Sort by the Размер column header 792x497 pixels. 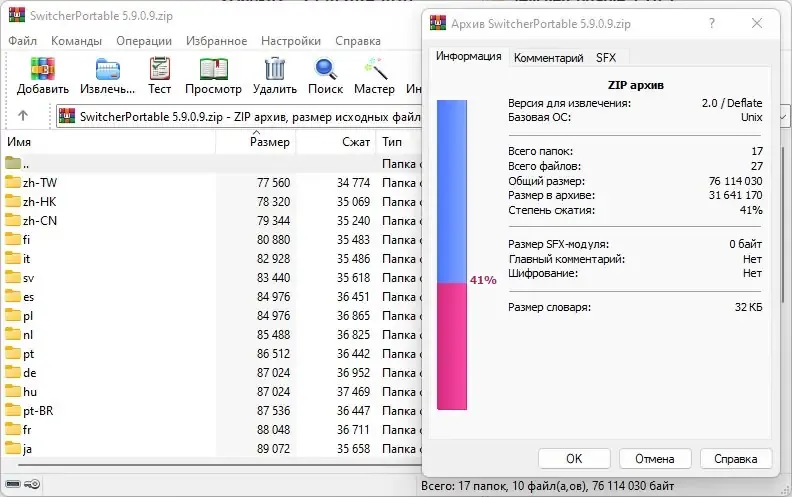[256, 142]
